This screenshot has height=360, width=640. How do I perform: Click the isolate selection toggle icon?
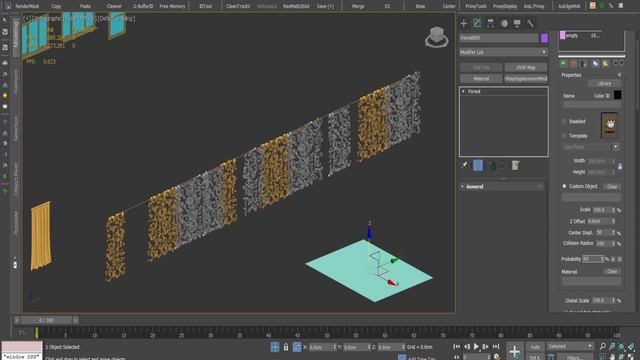click(275, 347)
